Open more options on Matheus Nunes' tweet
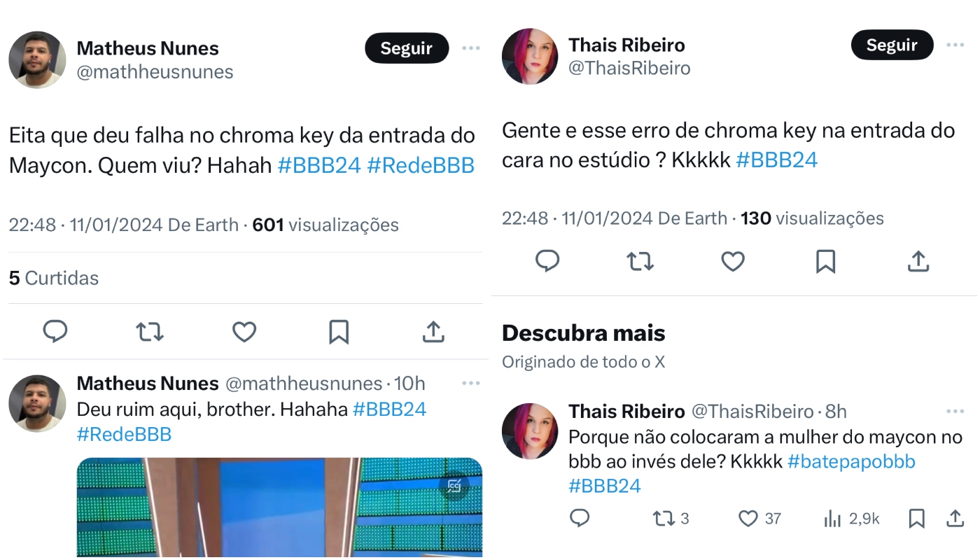 point(471,48)
